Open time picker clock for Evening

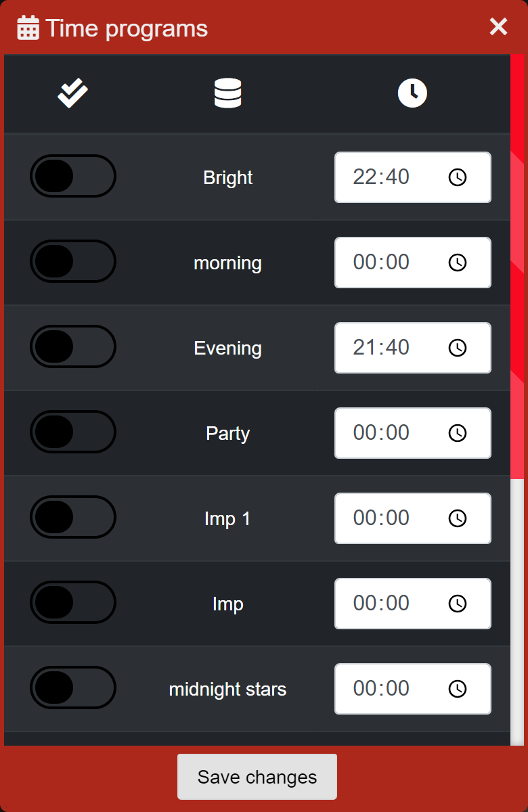458,348
